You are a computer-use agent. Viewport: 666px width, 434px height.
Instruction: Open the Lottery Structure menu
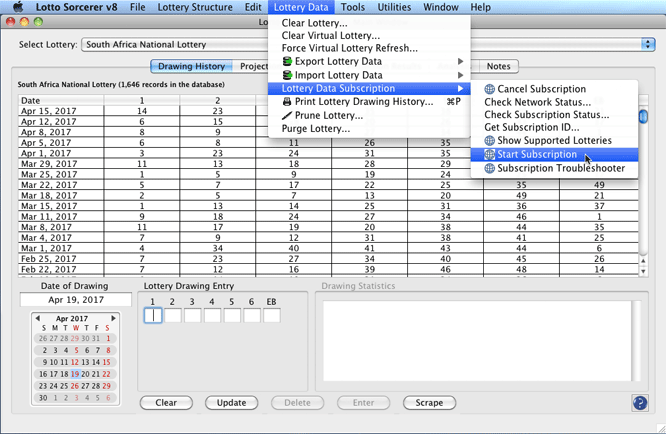tap(195, 7)
